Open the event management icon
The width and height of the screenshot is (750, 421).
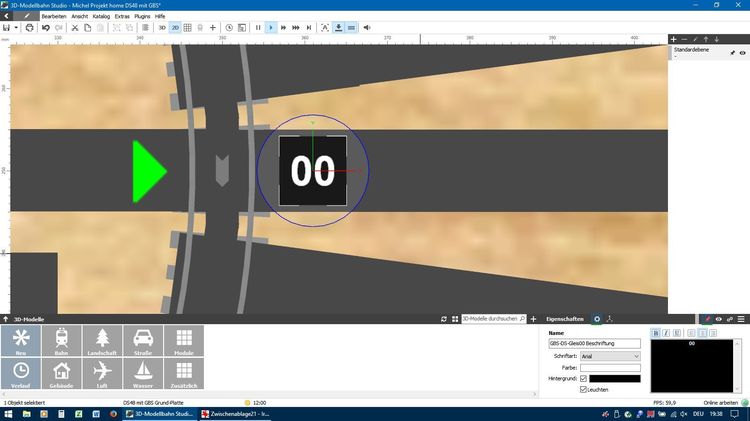click(x=242, y=28)
